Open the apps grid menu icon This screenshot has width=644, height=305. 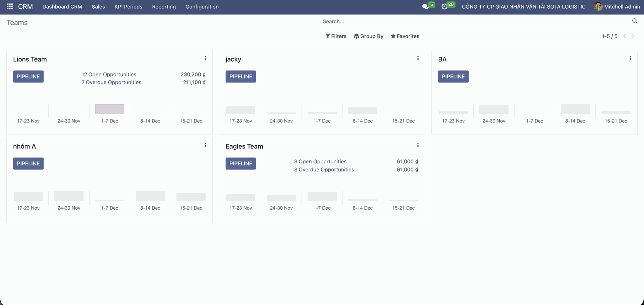[10, 7]
